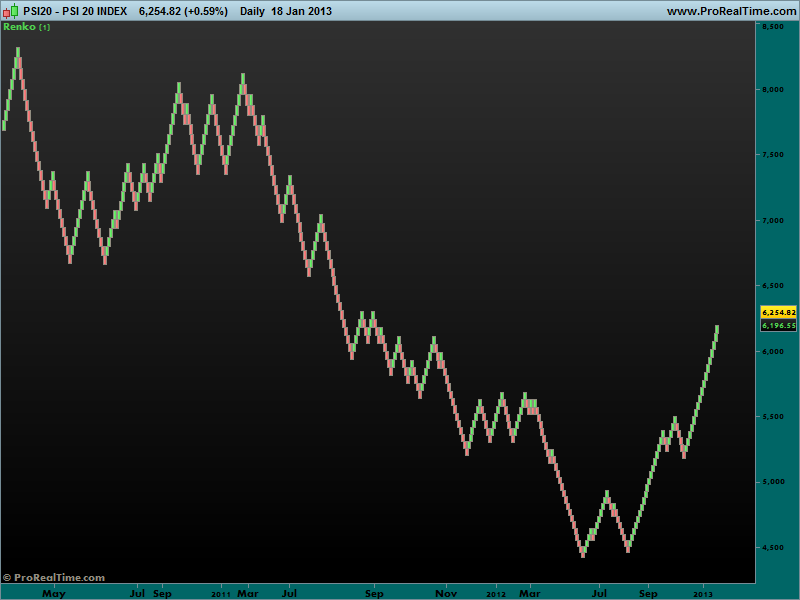Viewport: 800px width, 600px height.
Task: Click the 2012 year label on the time axis
Action: click(x=496, y=594)
